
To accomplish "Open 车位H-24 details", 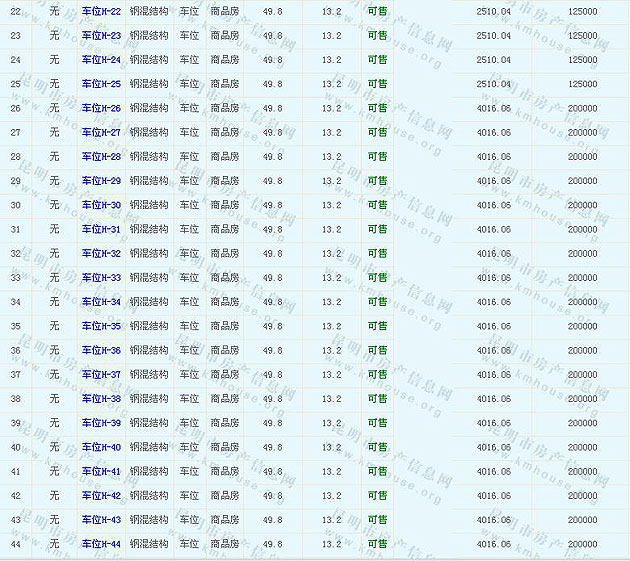I will point(101,60).
